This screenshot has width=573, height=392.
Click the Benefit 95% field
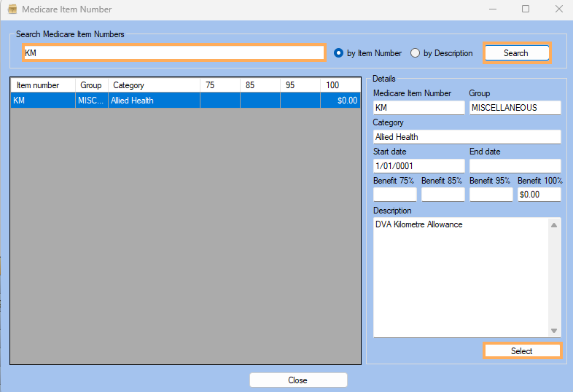[491, 195]
